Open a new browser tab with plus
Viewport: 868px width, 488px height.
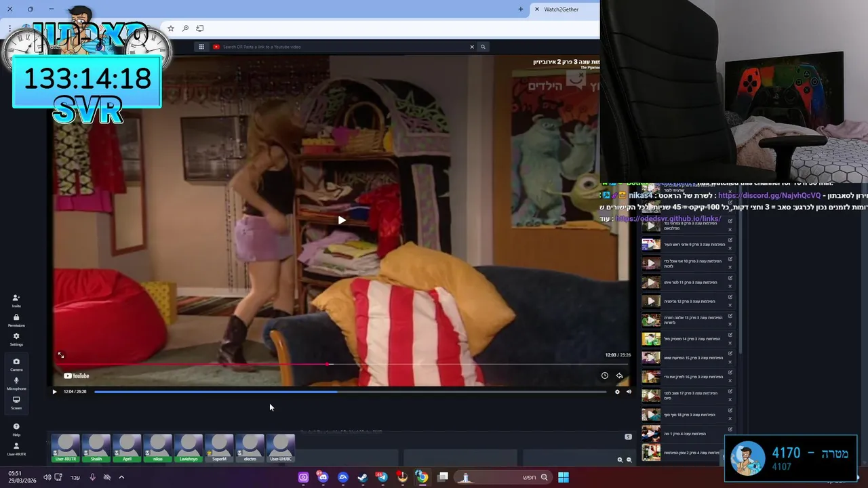point(521,9)
